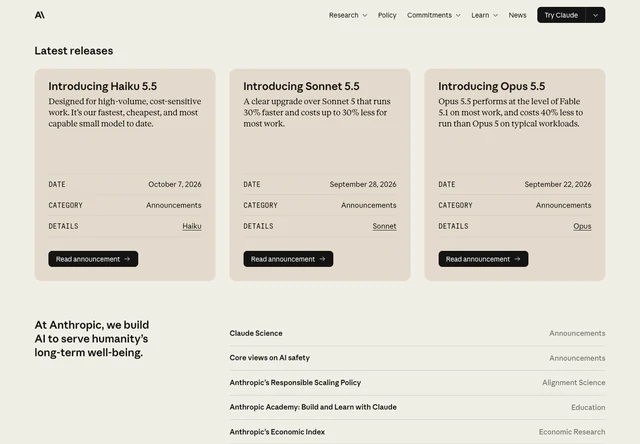Open Anthropic's Economic Index article
This screenshot has height=444, width=640.
[x=417, y=432]
